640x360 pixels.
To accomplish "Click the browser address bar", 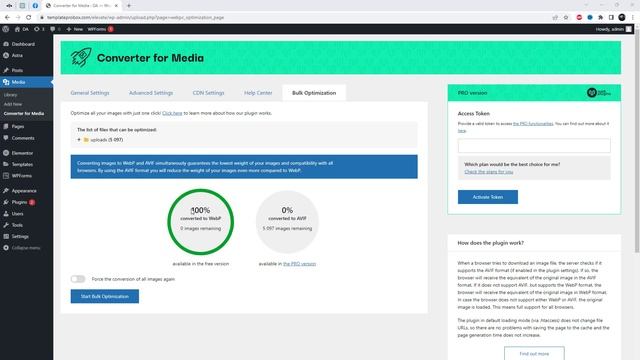I will (294, 18).
